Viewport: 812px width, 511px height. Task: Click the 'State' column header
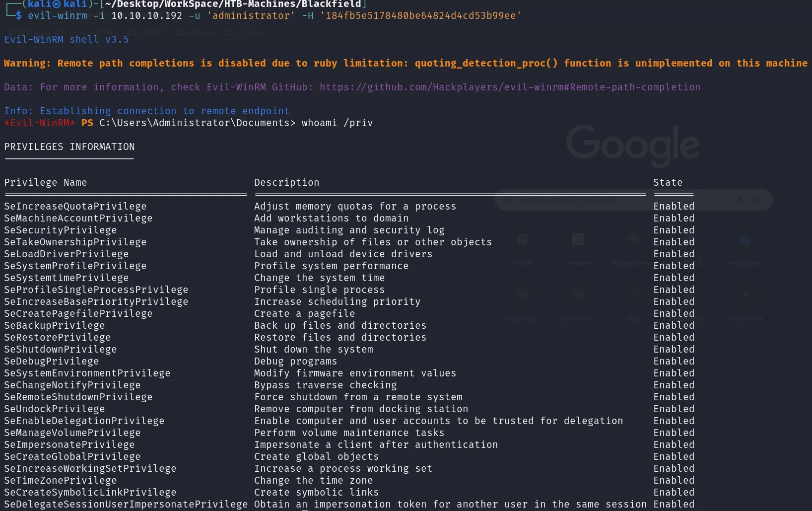[668, 183]
